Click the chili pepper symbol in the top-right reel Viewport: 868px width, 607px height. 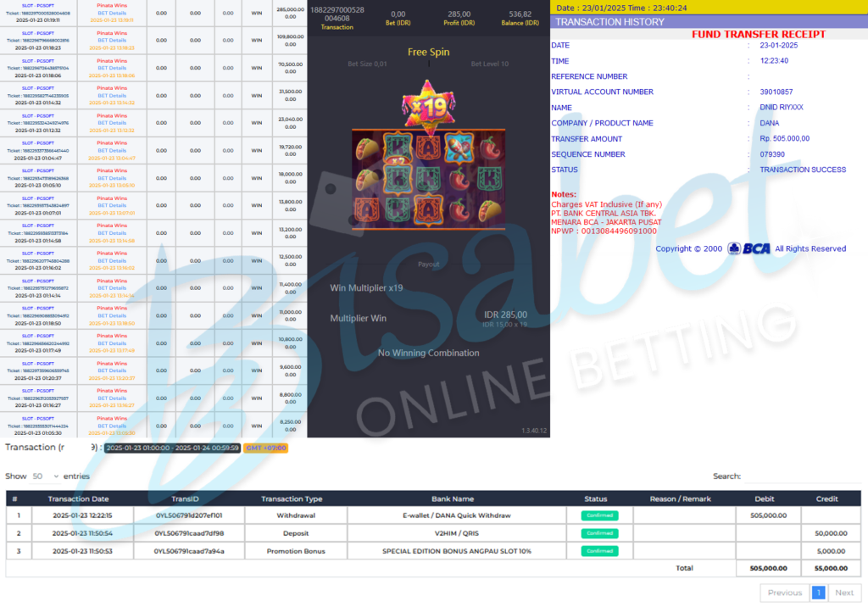pos(489,148)
